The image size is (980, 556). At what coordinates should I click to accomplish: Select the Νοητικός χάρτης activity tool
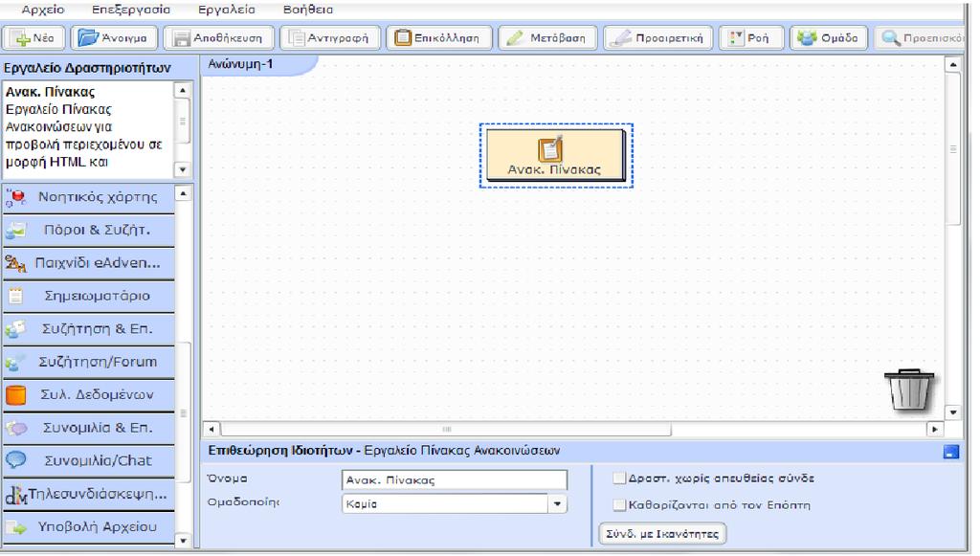tap(88, 197)
